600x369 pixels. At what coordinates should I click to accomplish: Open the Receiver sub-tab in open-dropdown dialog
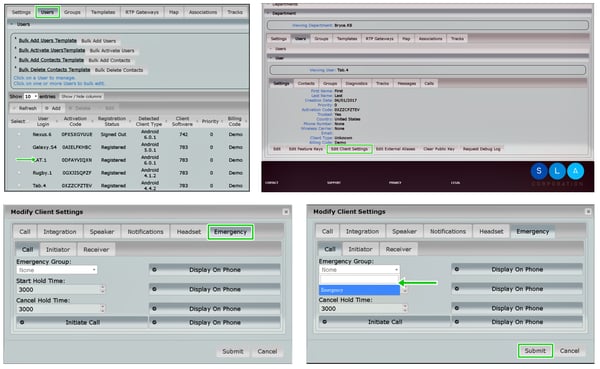[398, 249]
